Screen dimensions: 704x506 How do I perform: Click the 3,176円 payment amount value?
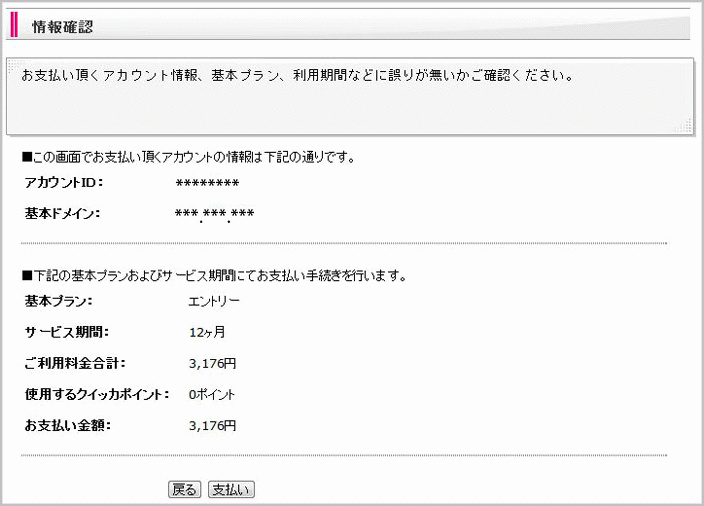[x=212, y=425]
